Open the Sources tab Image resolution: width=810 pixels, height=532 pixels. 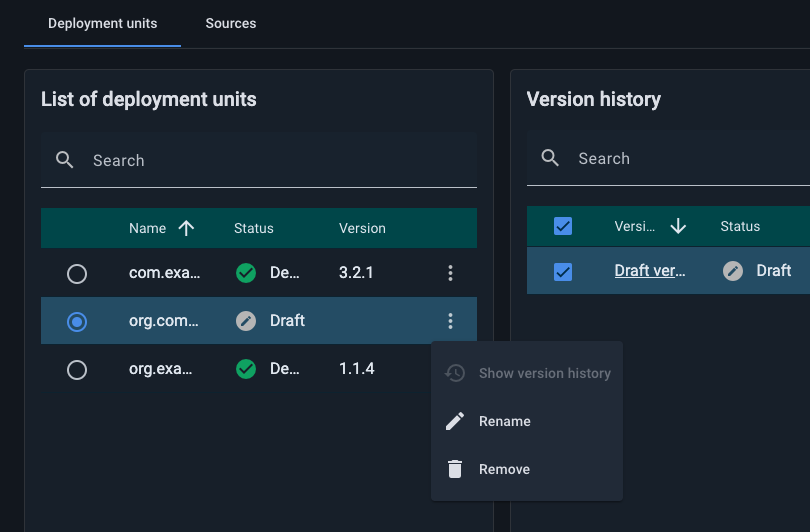[230, 24]
